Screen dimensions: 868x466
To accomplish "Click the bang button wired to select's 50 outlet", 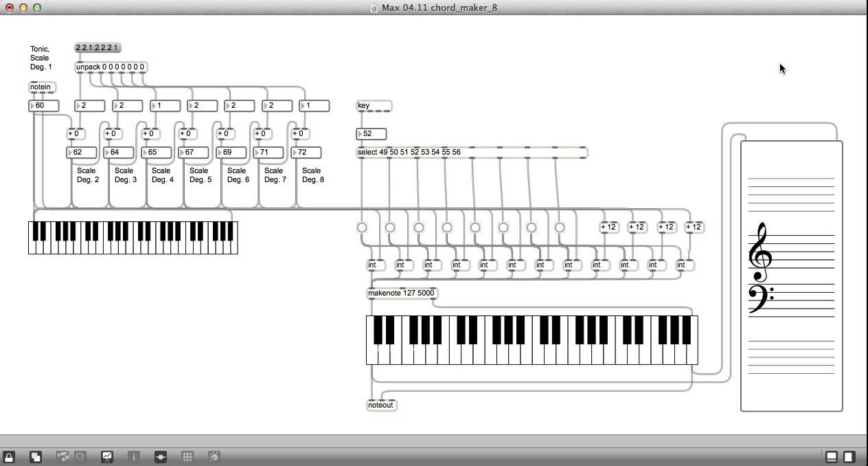I will click(390, 228).
